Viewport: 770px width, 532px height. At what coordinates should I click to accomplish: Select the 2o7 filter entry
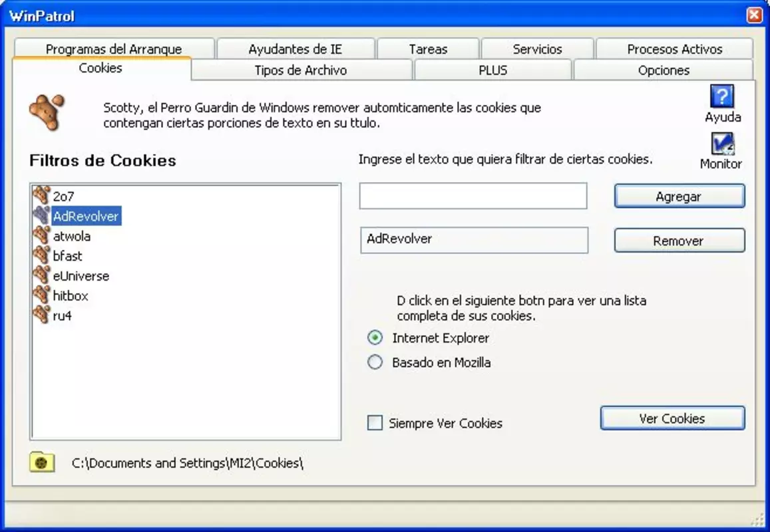pyautogui.click(x=63, y=196)
